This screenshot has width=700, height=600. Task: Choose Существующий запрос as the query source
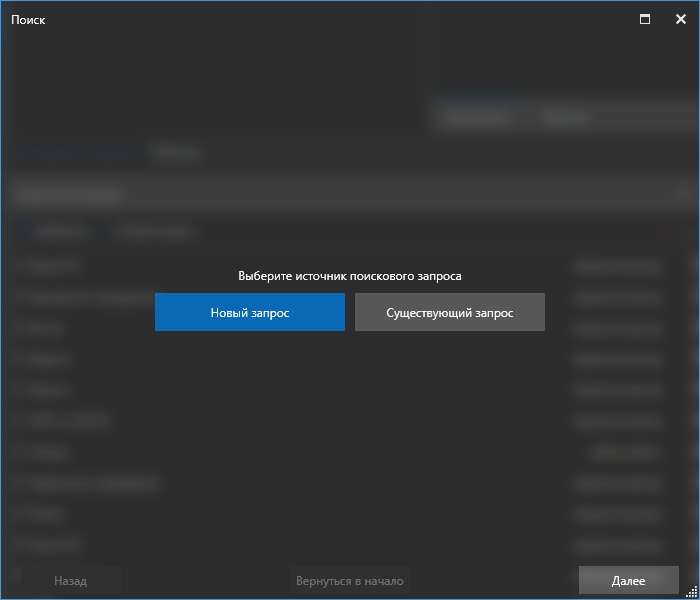pos(450,312)
